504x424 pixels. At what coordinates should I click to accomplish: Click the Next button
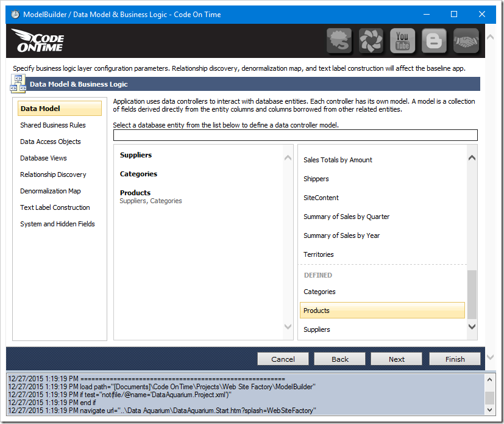[396, 359]
